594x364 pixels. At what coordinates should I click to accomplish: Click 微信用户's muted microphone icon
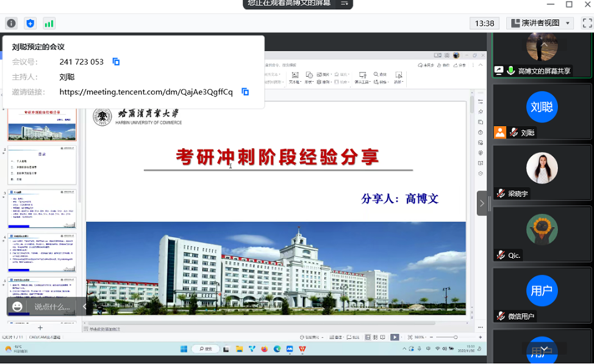point(501,316)
